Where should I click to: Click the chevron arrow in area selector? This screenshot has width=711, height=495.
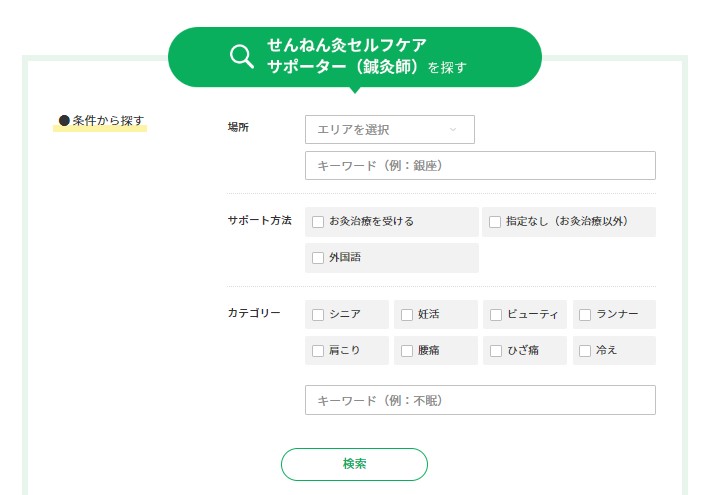[453, 130]
